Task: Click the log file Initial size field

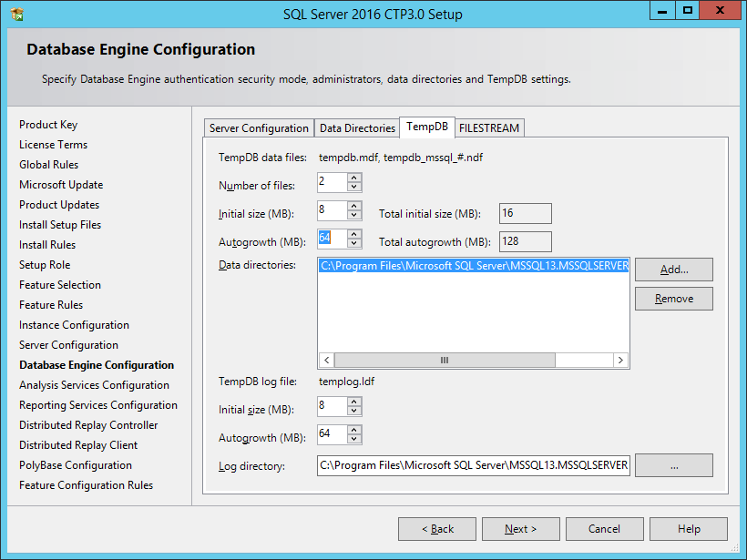Action: pos(333,406)
